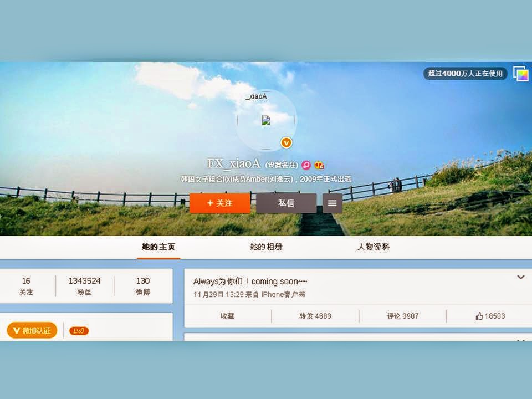
Task: Open the hamburger more-options menu
Action: (332, 203)
